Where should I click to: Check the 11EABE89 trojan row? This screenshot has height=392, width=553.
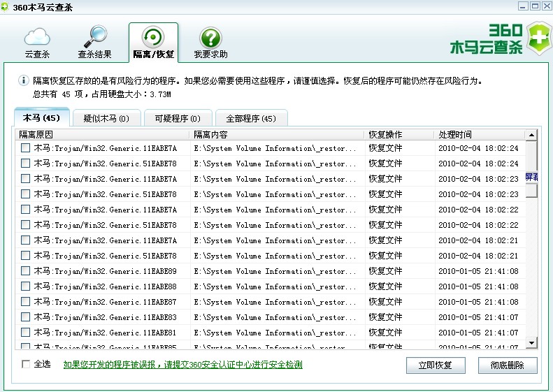(25, 270)
